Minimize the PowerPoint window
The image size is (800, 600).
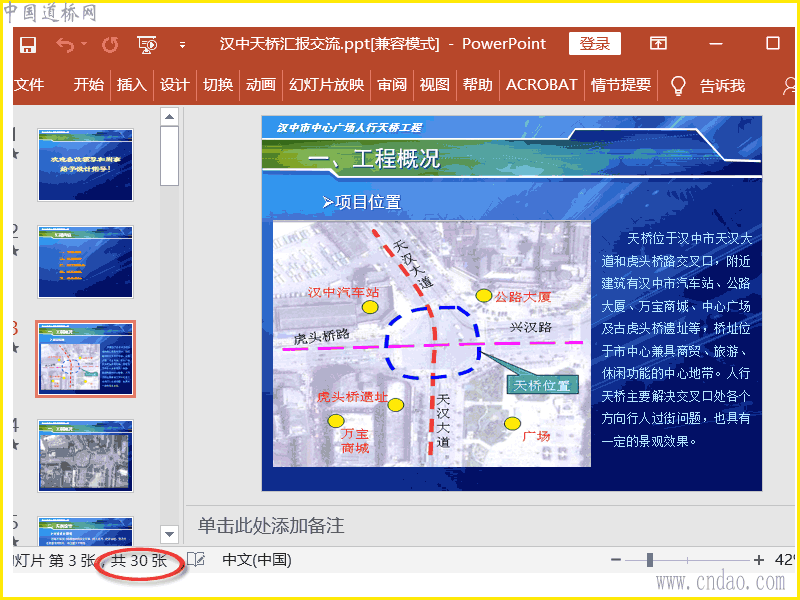[716, 44]
